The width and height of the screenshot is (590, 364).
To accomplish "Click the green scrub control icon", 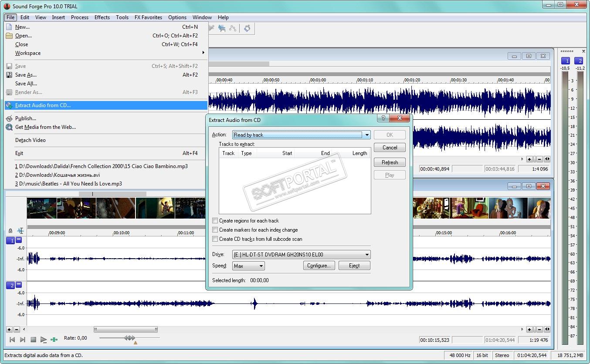I will pyautogui.click(x=54, y=340).
